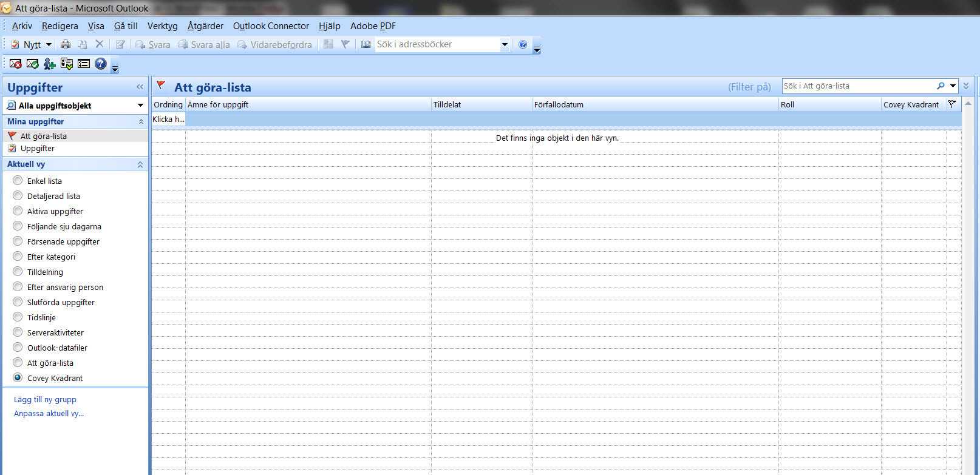The height and width of the screenshot is (475, 980).
Task: Select the Enkel lista view option
Action: coord(18,181)
